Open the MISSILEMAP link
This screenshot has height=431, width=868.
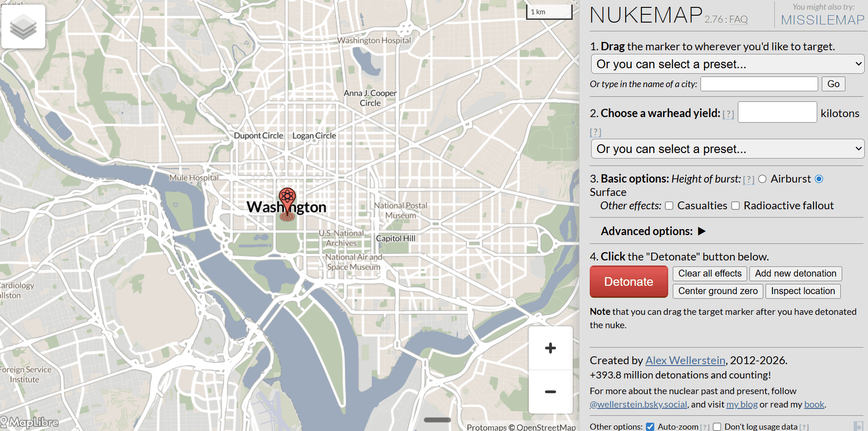[x=822, y=20]
